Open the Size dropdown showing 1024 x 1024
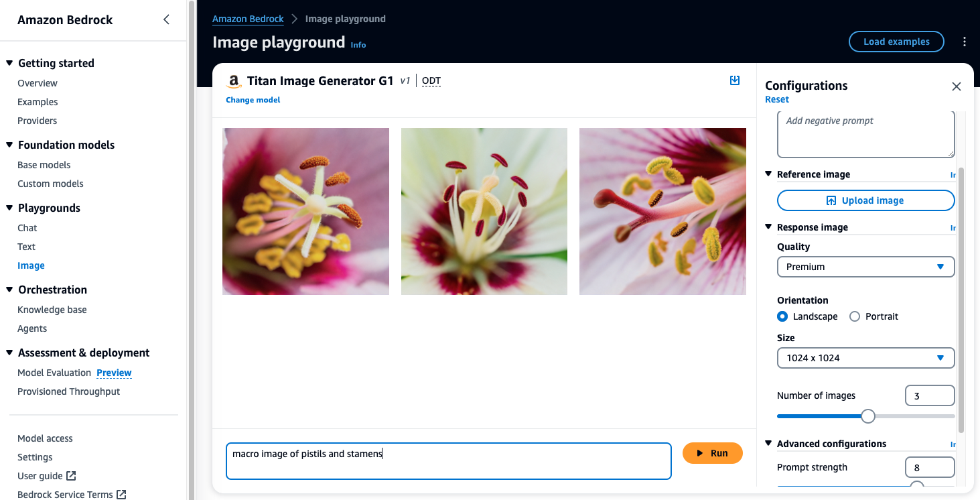This screenshot has width=980, height=500. (865, 358)
